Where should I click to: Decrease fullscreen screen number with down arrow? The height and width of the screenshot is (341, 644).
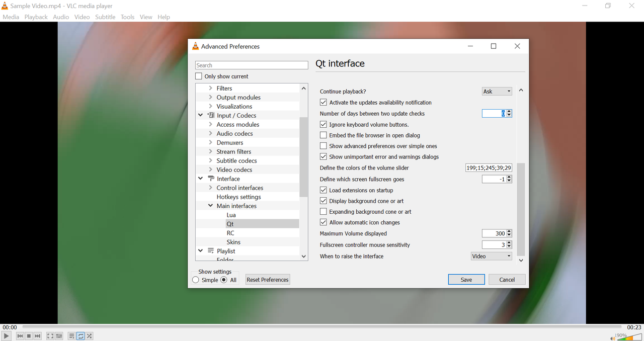(509, 181)
